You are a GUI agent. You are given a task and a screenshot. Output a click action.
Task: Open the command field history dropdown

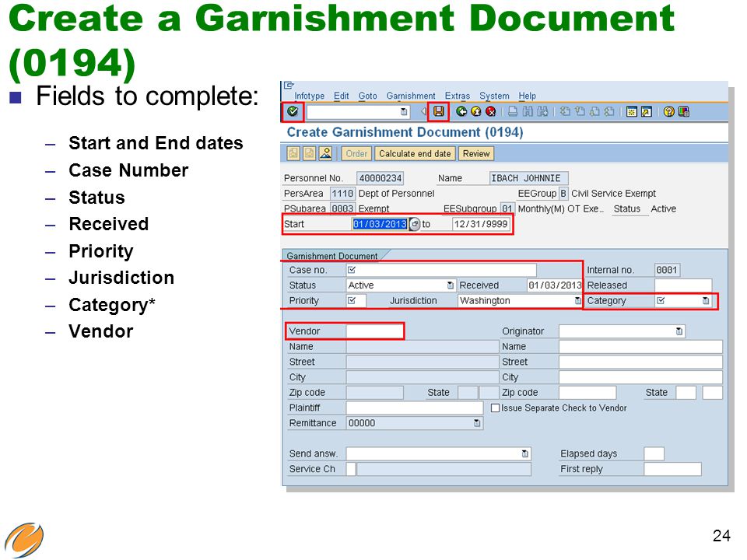click(x=404, y=112)
